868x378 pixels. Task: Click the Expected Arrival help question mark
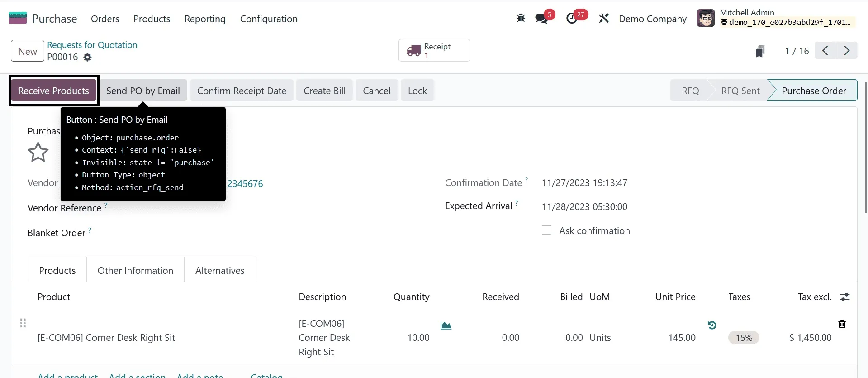[x=517, y=203]
